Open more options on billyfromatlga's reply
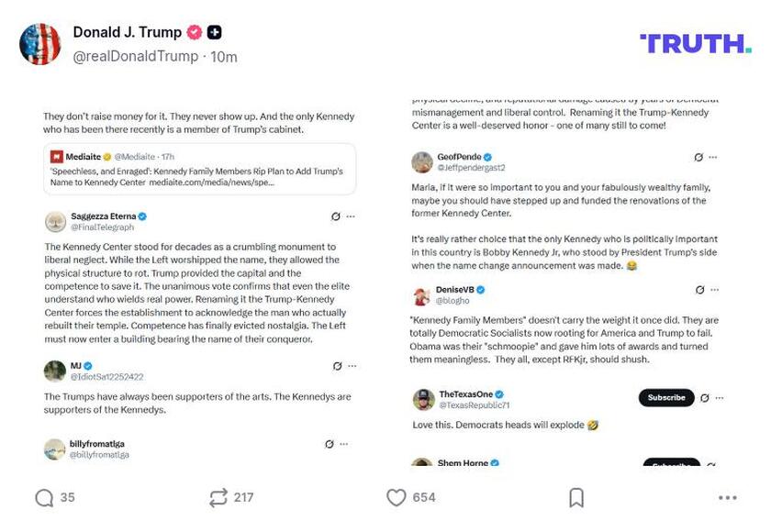The image size is (771, 532). click(344, 445)
